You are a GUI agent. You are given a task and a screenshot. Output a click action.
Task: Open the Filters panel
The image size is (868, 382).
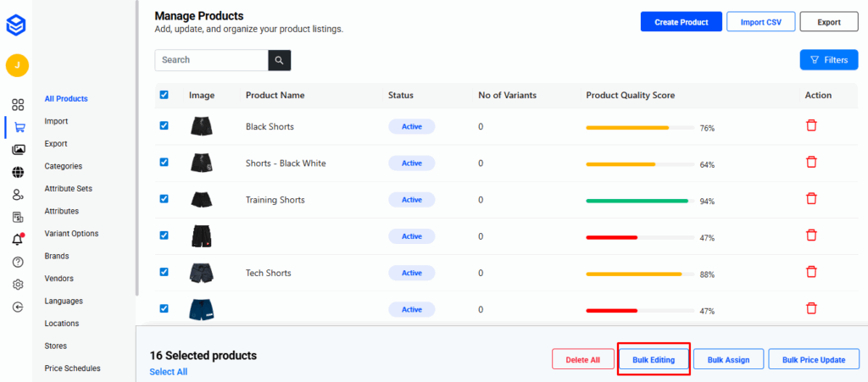[828, 60]
